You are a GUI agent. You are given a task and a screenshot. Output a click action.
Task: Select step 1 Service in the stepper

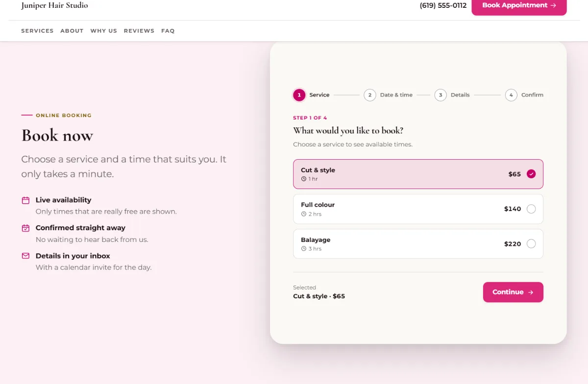click(x=312, y=95)
